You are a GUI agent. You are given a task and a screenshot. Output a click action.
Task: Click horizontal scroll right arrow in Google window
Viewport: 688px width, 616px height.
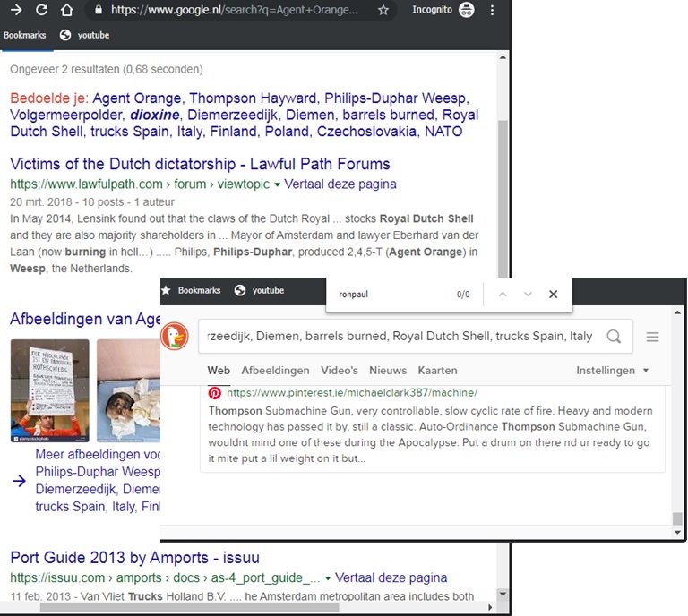coord(490,607)
